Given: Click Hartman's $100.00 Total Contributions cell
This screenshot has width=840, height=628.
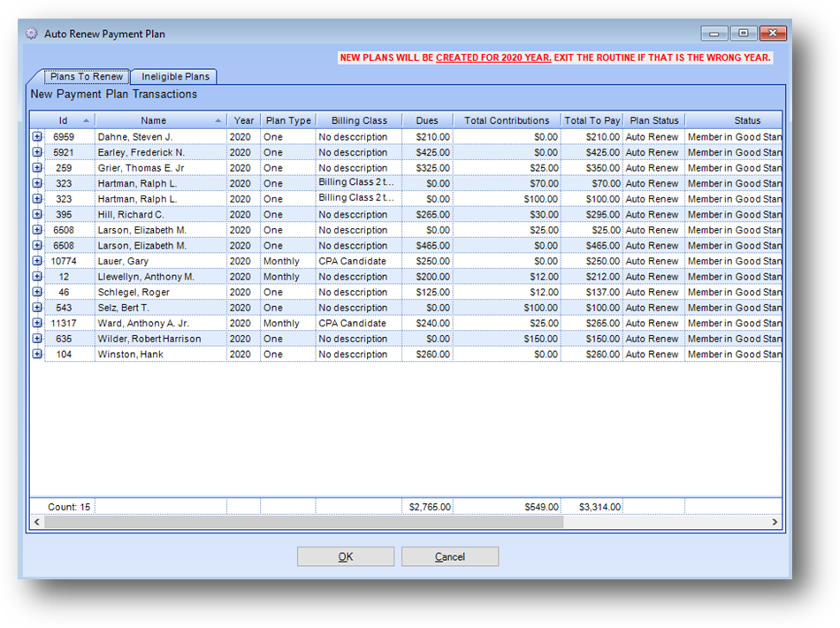Looking at the screenshot, I should [507, 199].
